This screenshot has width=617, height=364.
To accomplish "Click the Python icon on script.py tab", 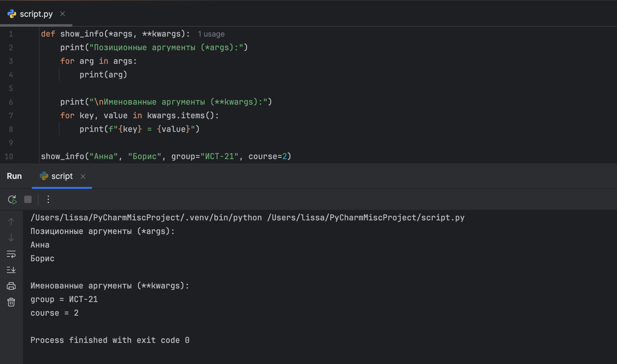I will pos(12,14).
